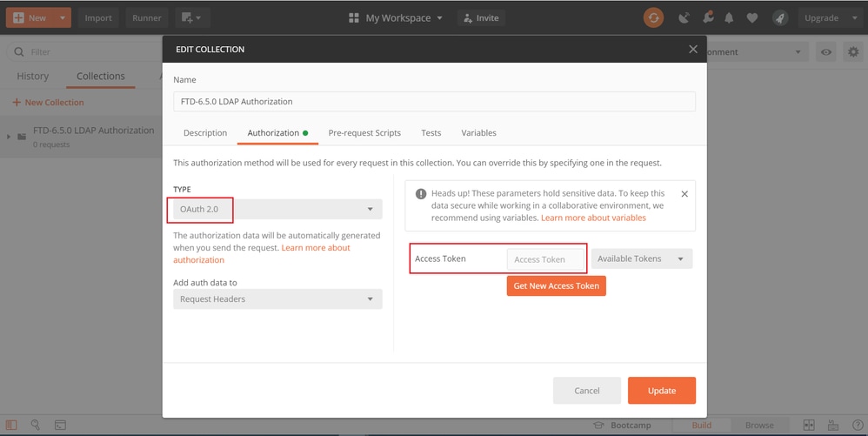
Task: Open the help question mark icon
Action: (x=857, y=425)
